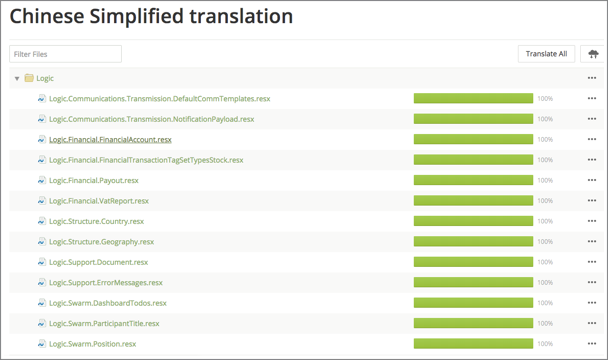Focus the Filter Files input field

tap(66, 54)
